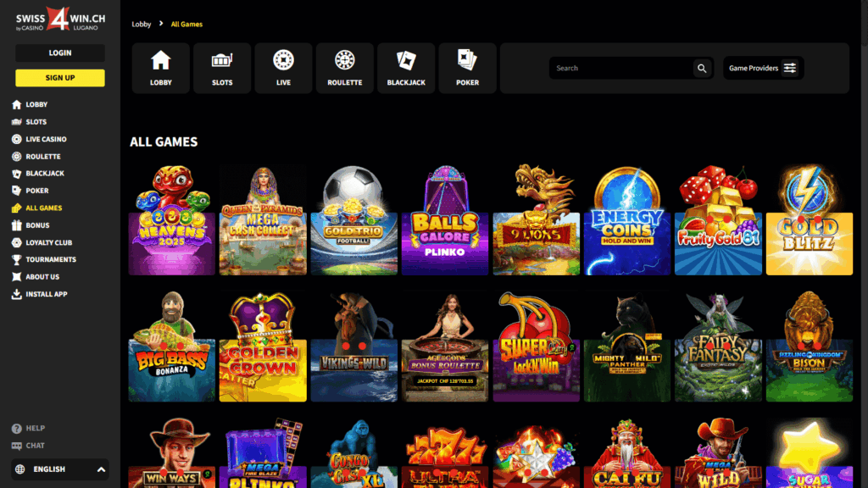Switch to the Poker category tab
The width and height of the screenshot is (868, 488).
[468, 68]
